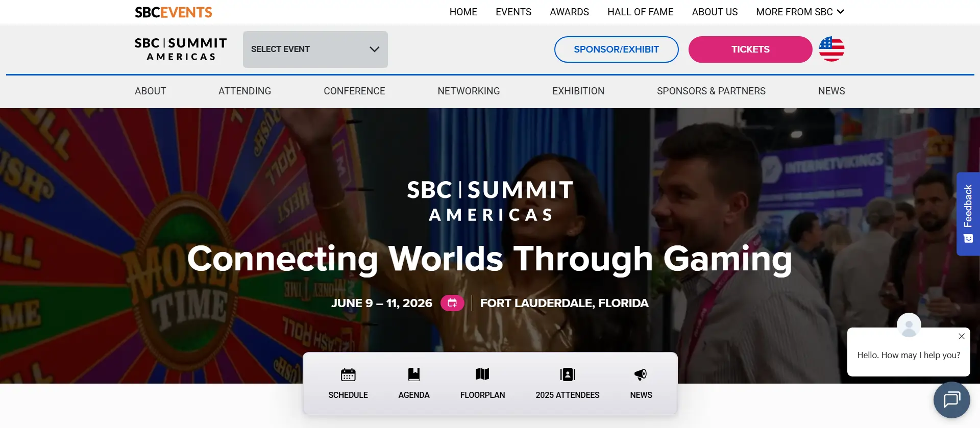This screenshot has height=428, width=980.
Task: Click the 2025 Attendees label link
Action: pos(568,395)
